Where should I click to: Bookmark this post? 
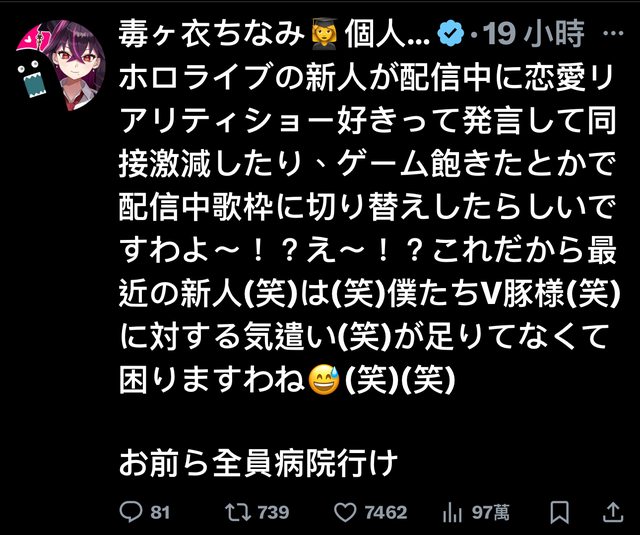pyautogui.click(x=560, y=512)
